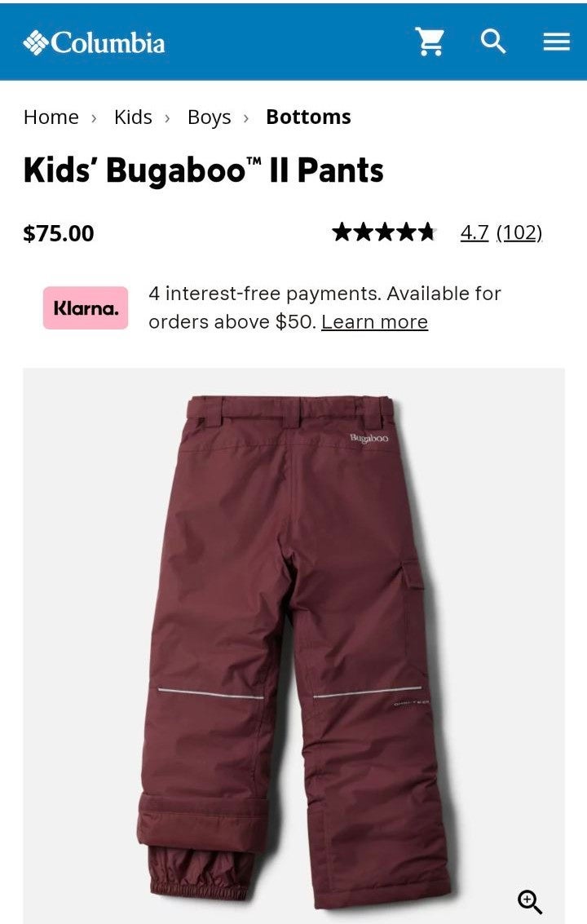Click the chevron before Bottoms breadcrumb
Screen dimensions: 587x924
coord(246,118)
